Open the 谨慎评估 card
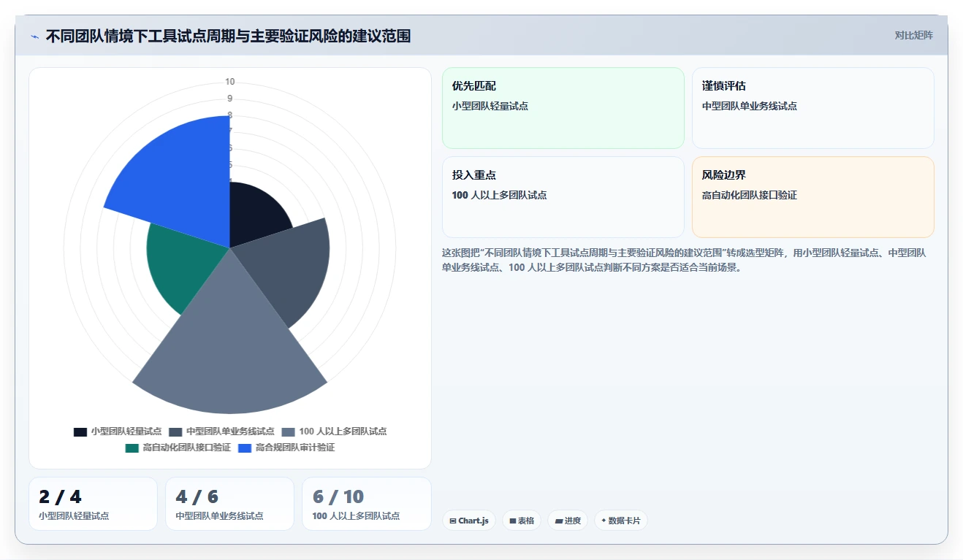 pyautogui.click(x=813, y=108)
